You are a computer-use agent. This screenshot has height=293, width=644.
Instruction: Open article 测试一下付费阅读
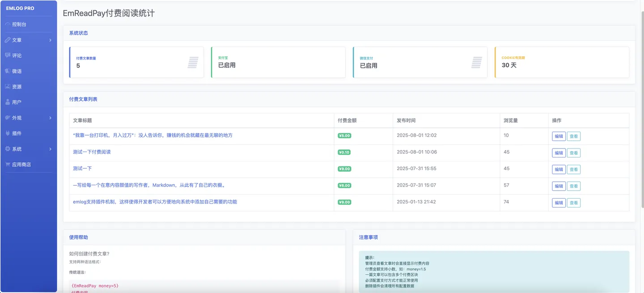pyautogui.click(x=92, y=152)
